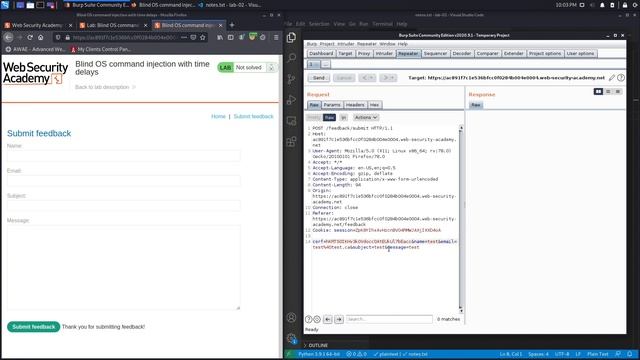Select combined tabs layout toggle
The height and width of the screenshot is (360, 640).
pyautogui.click(x=618, y=91)
